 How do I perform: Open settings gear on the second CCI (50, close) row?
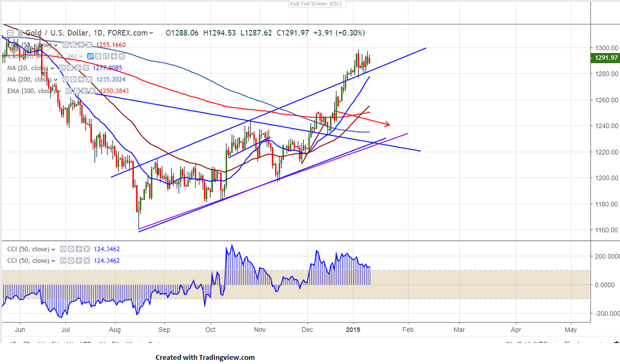71,261
